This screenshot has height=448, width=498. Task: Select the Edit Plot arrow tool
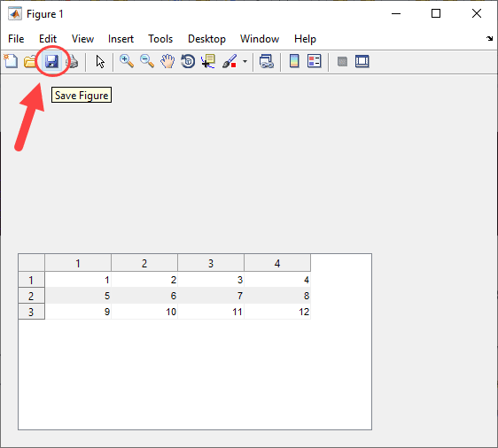click(x=100, y=62)
